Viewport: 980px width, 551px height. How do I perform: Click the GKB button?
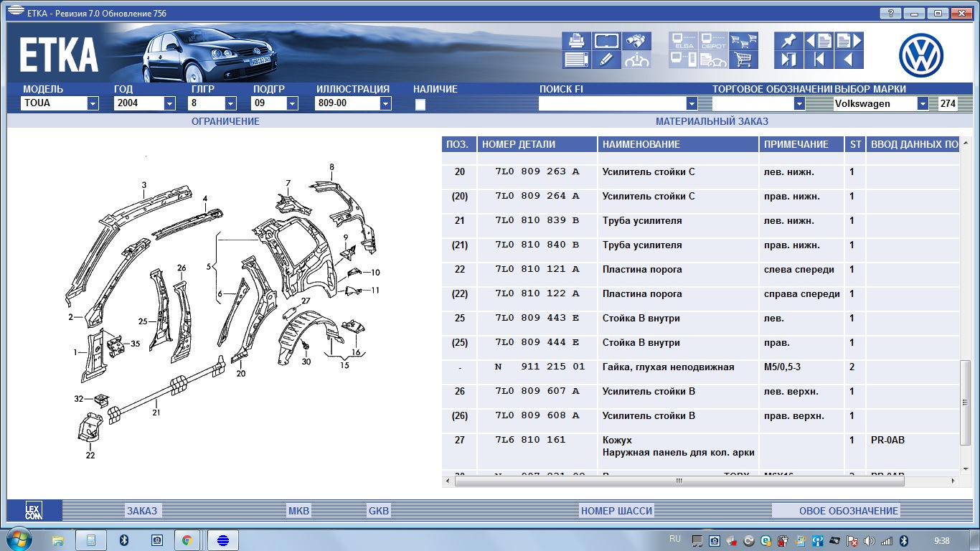[378, 511]
